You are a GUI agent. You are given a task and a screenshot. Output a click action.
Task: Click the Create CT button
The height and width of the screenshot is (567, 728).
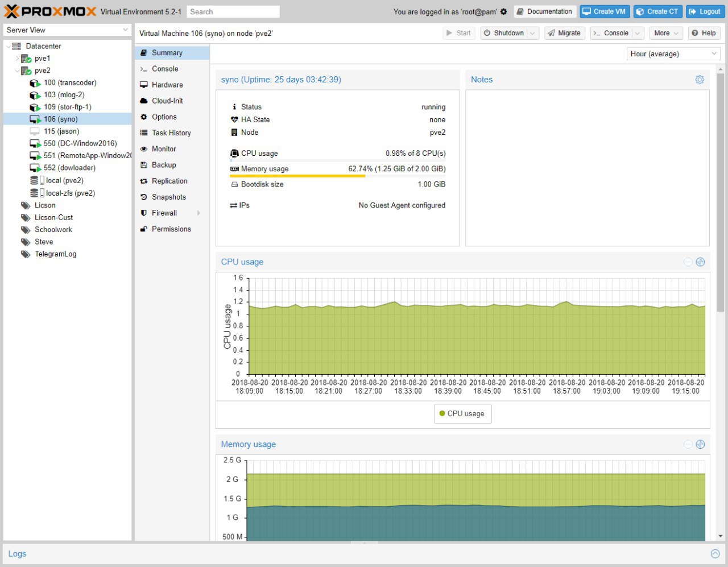[657, 11]
